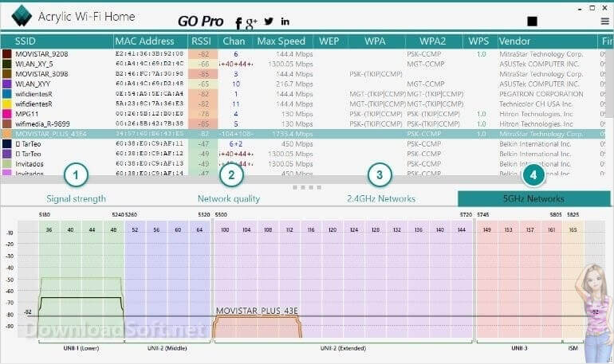Click MOVISTAR_PLUS_43E label in chart

257,311
